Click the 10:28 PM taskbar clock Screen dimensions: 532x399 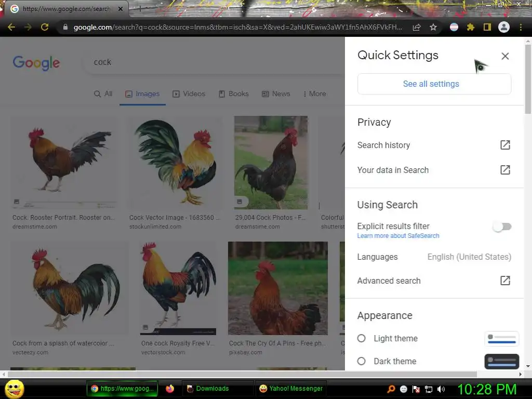coord(487,389)
